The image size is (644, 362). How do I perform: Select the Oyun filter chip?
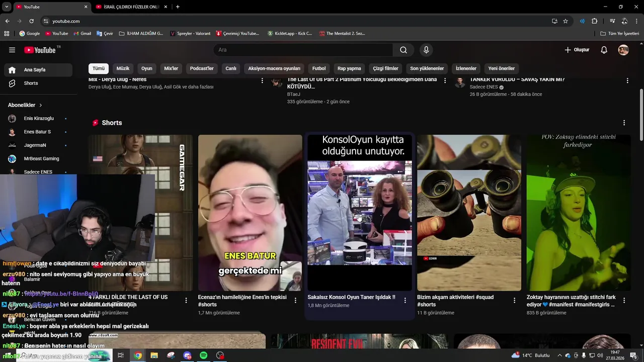coord(147,68)
